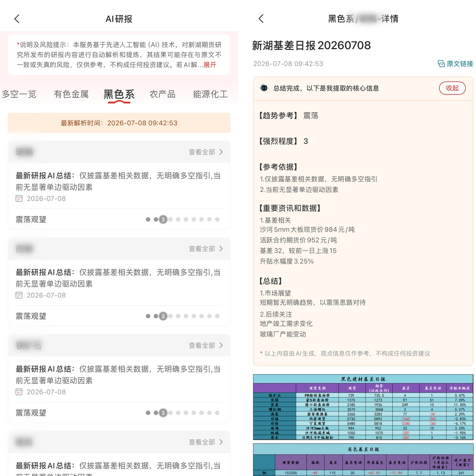Click the calendar icon in second report card
This screenshot has height=476, width=476.
point(19,295)
